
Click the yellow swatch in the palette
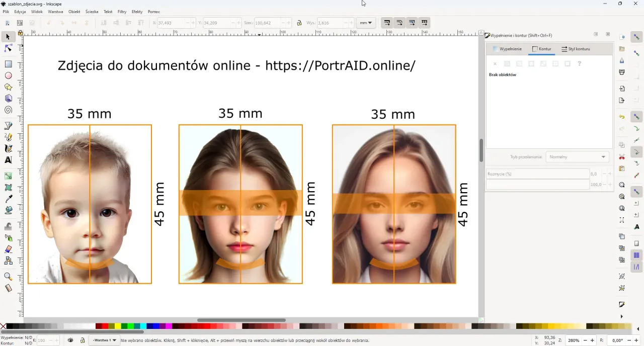pyautogui.click(x=118, y=326)
